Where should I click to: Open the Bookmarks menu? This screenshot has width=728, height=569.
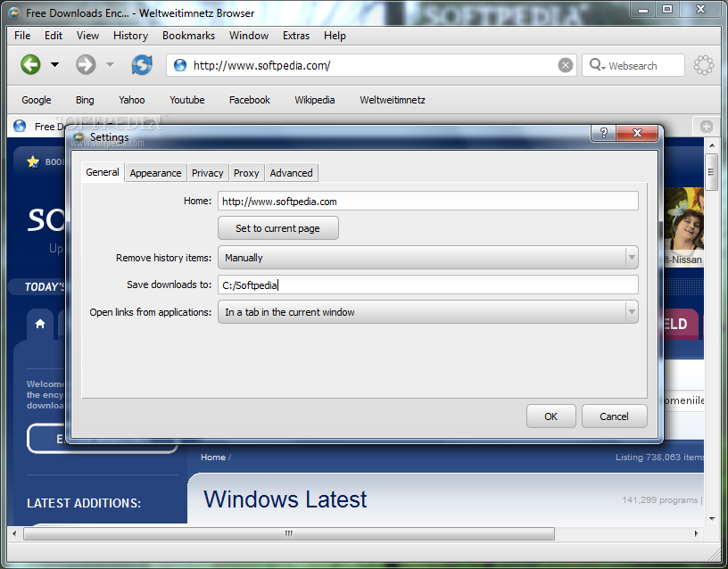tap(188, 36)
